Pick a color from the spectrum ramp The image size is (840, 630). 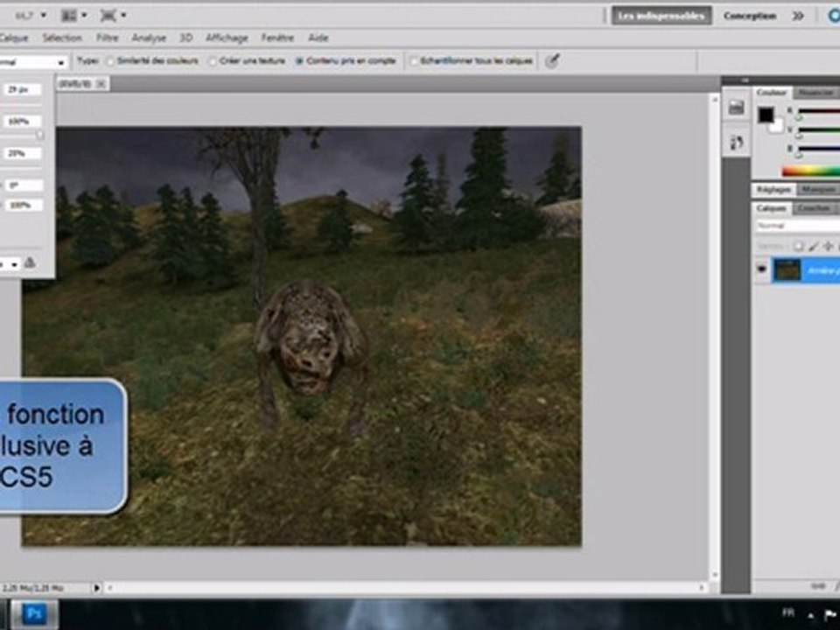[810, 171]
